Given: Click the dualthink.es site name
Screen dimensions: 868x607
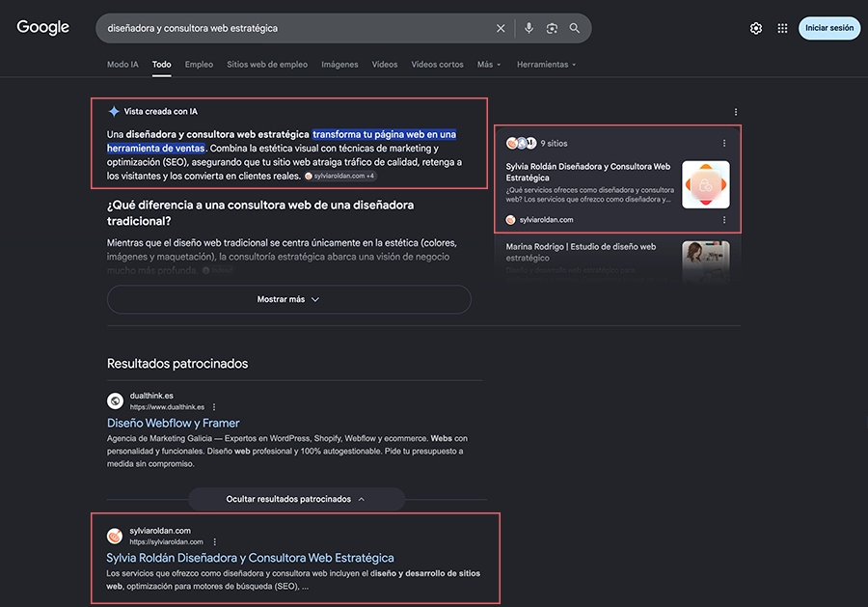Looking at the screenshot, I should 151,396.
